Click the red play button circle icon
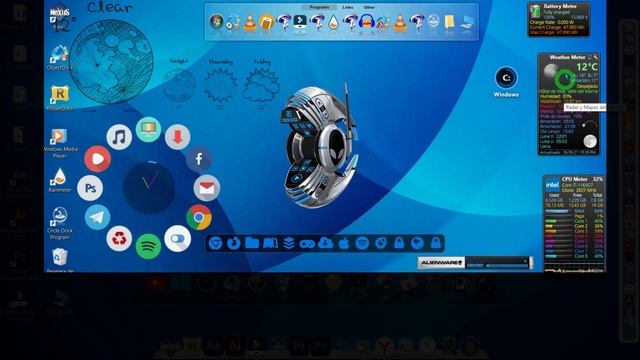This screenshot has height=360, width=640. coord(97,159)
